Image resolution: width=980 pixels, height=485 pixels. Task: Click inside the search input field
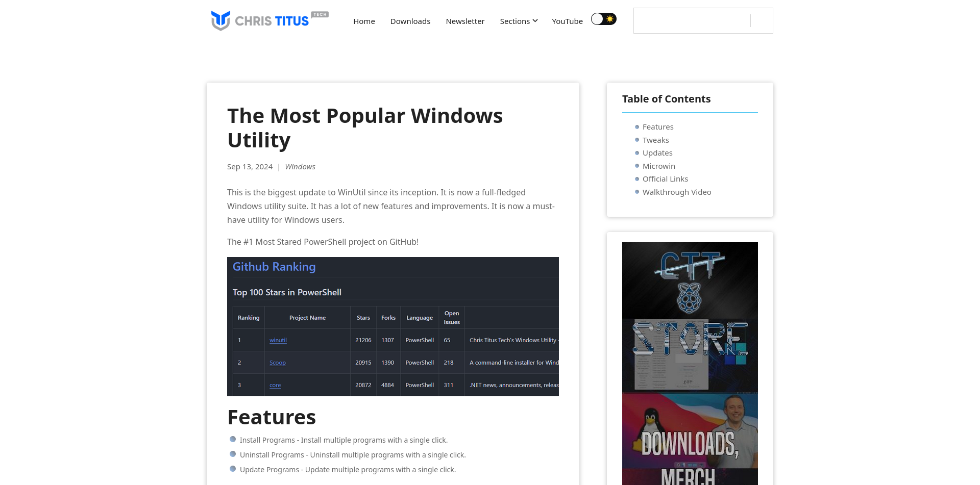tap(692, 20)
